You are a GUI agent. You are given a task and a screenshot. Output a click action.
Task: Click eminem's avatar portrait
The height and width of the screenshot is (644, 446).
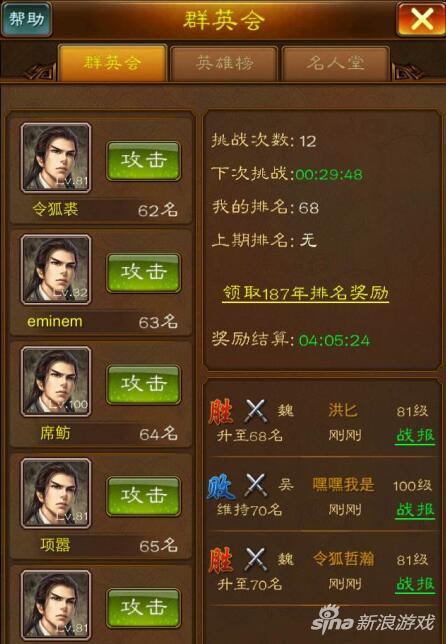pos(56,269)
